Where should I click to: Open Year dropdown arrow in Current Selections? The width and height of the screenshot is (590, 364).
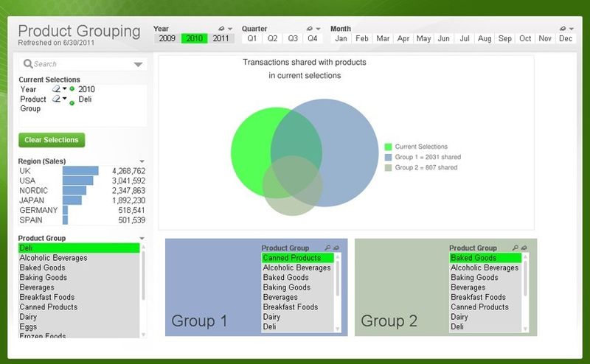click(65, 88)
